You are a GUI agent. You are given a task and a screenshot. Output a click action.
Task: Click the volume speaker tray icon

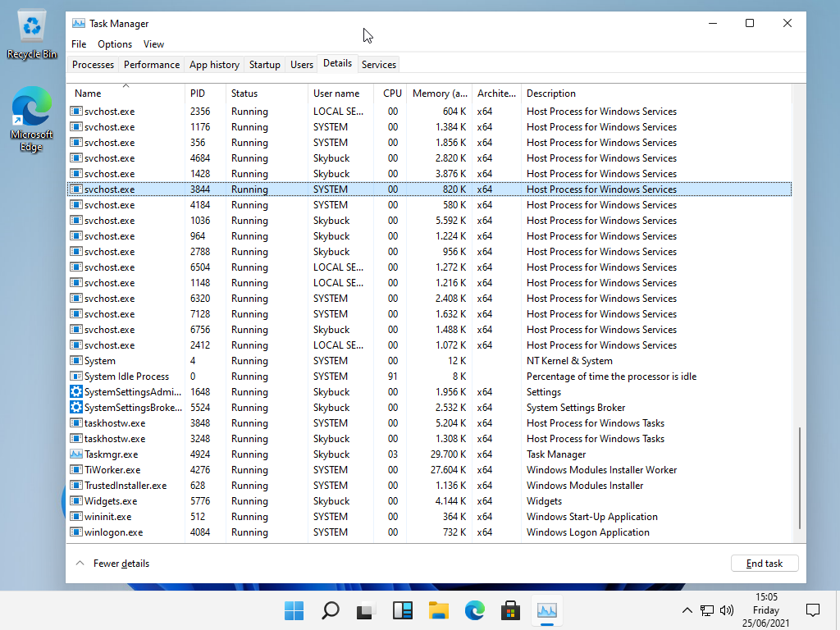(726, 610)
